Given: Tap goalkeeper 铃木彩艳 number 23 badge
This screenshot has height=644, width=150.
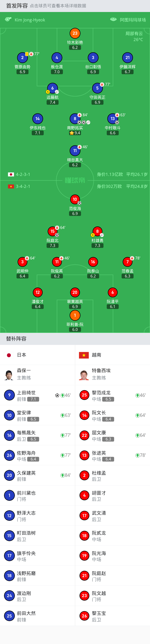Looking at the screenshot, I should [75, 33].
